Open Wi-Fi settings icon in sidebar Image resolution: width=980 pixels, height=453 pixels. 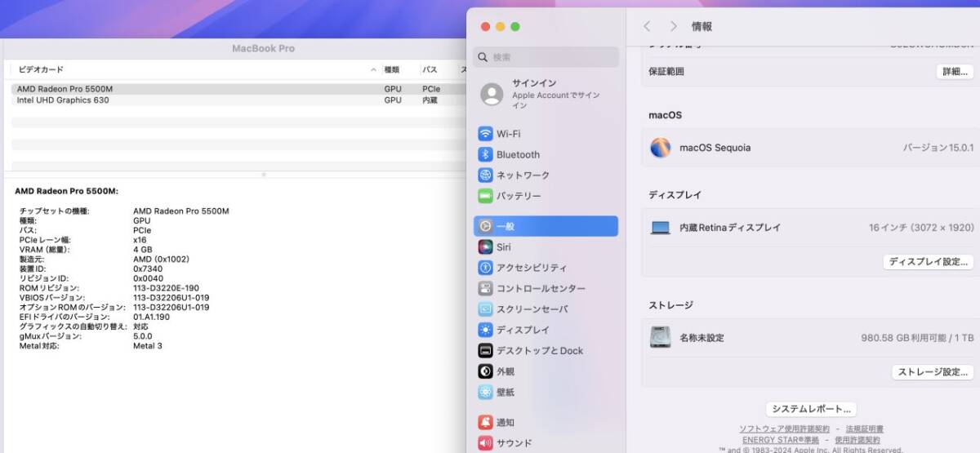(x=485, y=134)
